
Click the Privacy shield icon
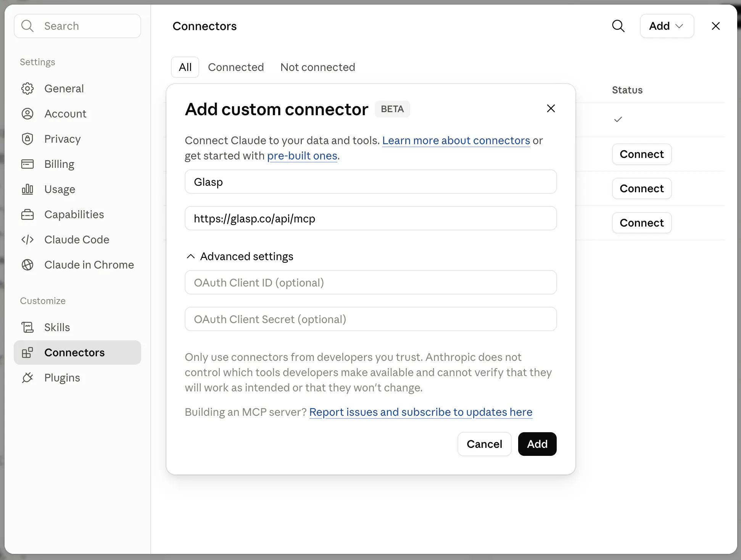click(27, 139)
